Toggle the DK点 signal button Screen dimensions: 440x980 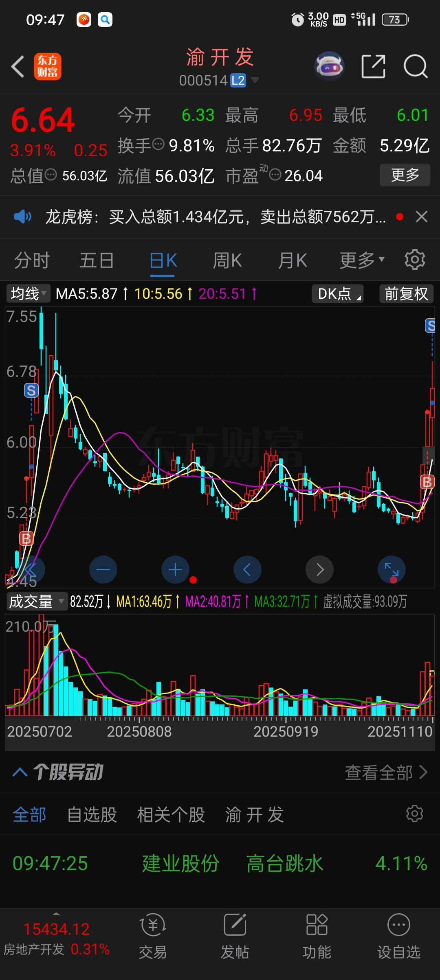(338, 293)
